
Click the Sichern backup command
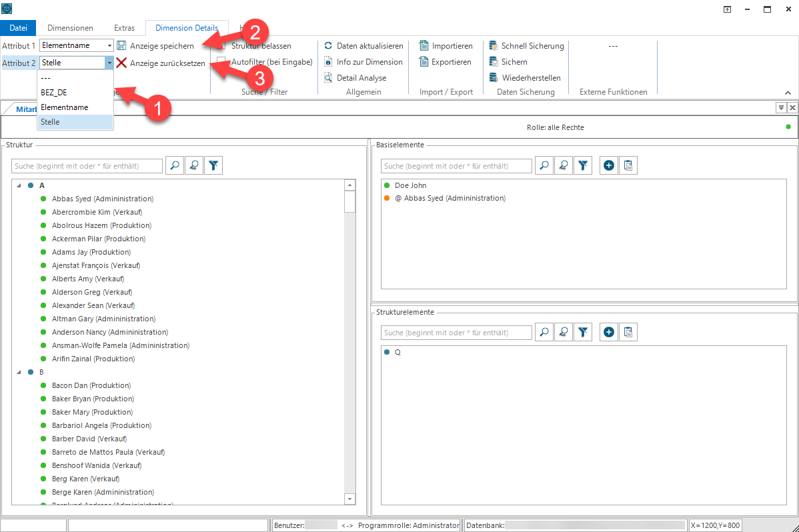pyautogui.click(x=508, y=61)
